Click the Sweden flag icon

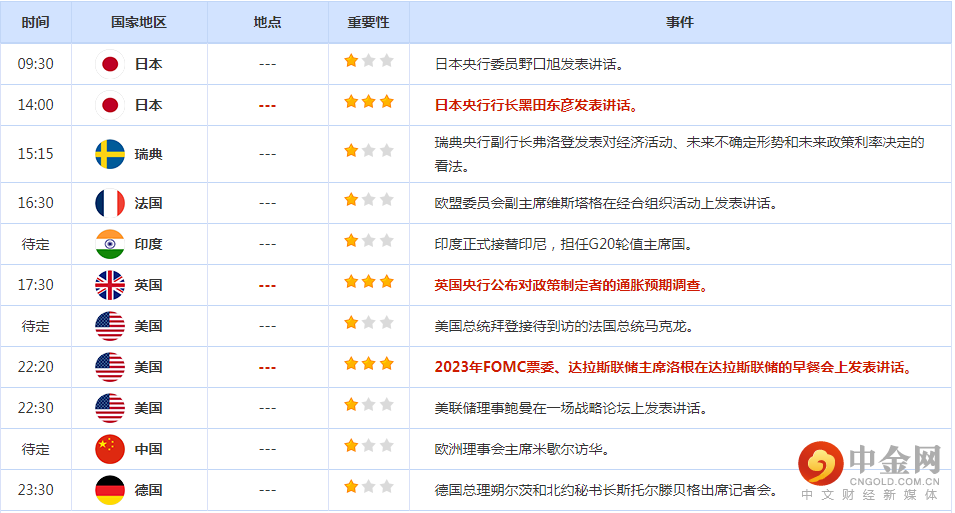coord(110,154)
